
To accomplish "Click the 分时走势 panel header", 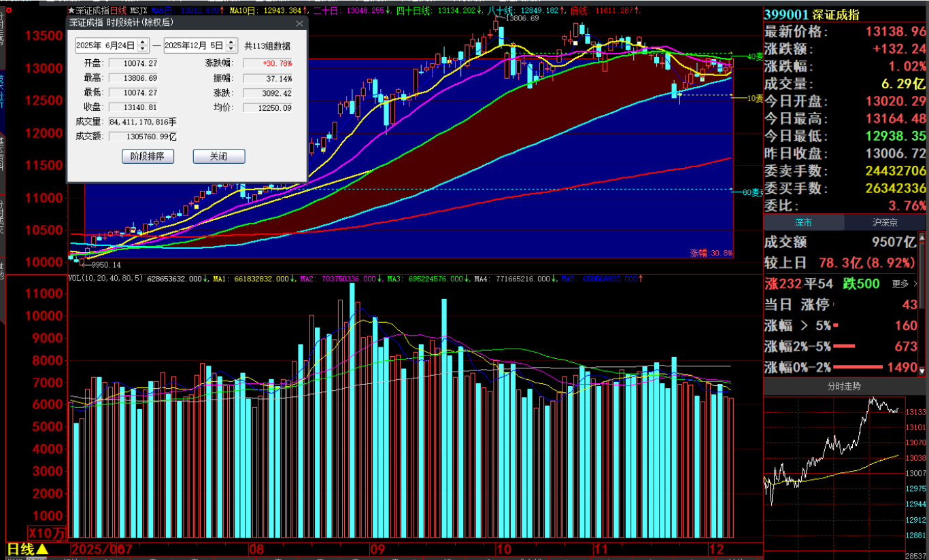I will pyautogui.click(x=843, y=386).
